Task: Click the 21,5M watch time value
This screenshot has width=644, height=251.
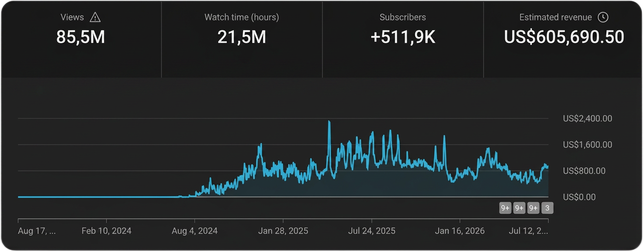Action: (x=242, y=37)
